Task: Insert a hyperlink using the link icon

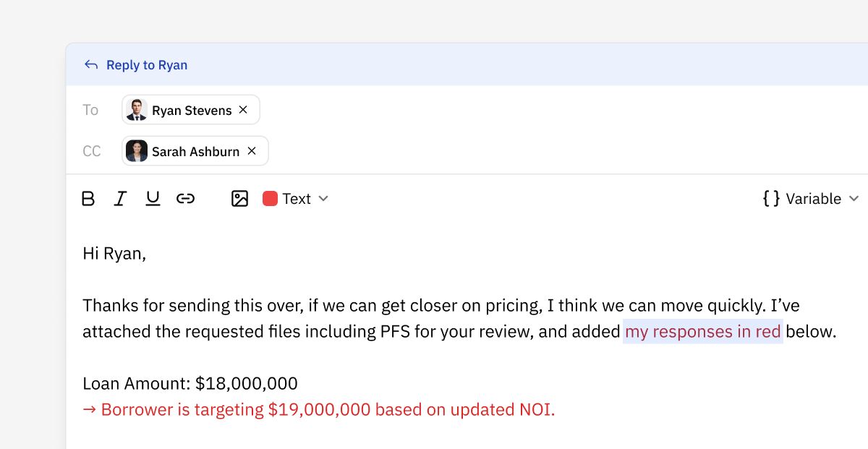Action: click(x=185, y=198)
